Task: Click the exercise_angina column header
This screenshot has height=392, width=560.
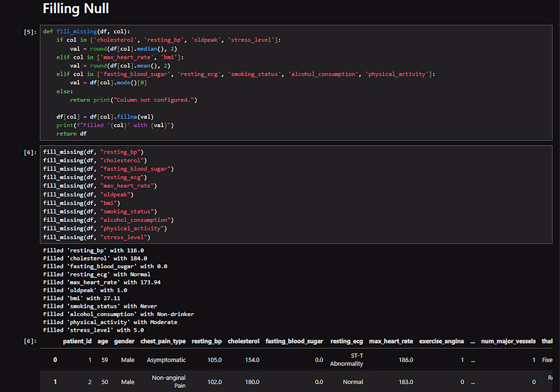Action: click(x=441, y=341)
